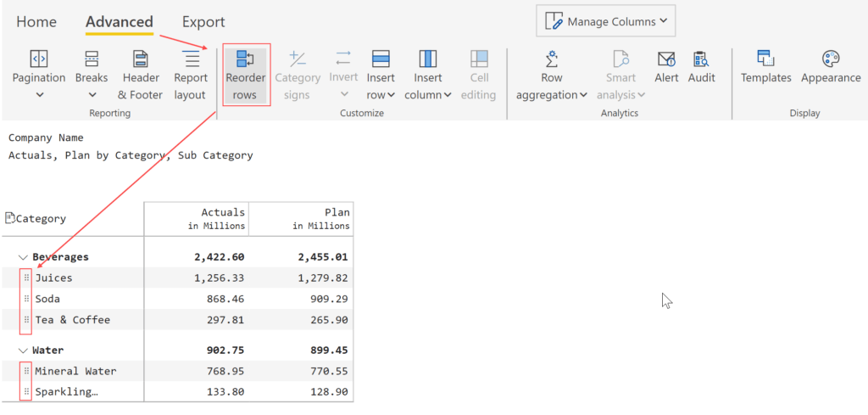Image resolution: width=868 pixels, height=415 pixels.
Task: Select the Mineral Water row label
Action: 75,371
